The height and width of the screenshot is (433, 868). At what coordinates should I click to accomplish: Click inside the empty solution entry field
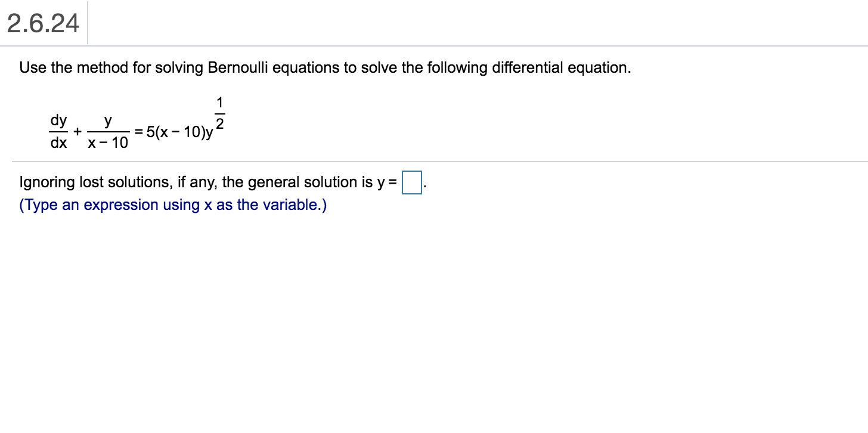411,183
